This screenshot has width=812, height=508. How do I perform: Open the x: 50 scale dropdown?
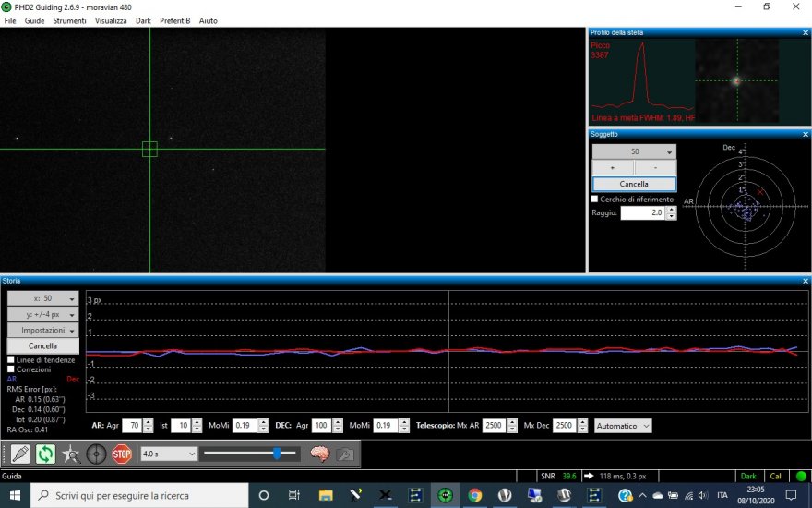43,298
